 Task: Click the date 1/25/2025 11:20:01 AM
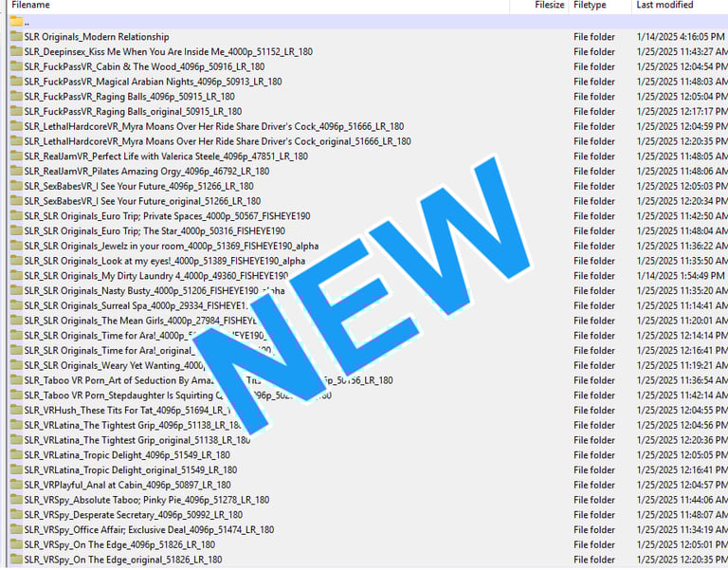coord(682,320)
